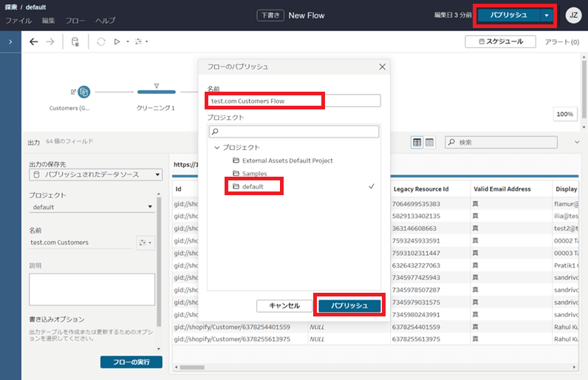Collapse the output pane chevron at right
The height and width of the screenshot is (380, 588).
(x=577, y=142)
